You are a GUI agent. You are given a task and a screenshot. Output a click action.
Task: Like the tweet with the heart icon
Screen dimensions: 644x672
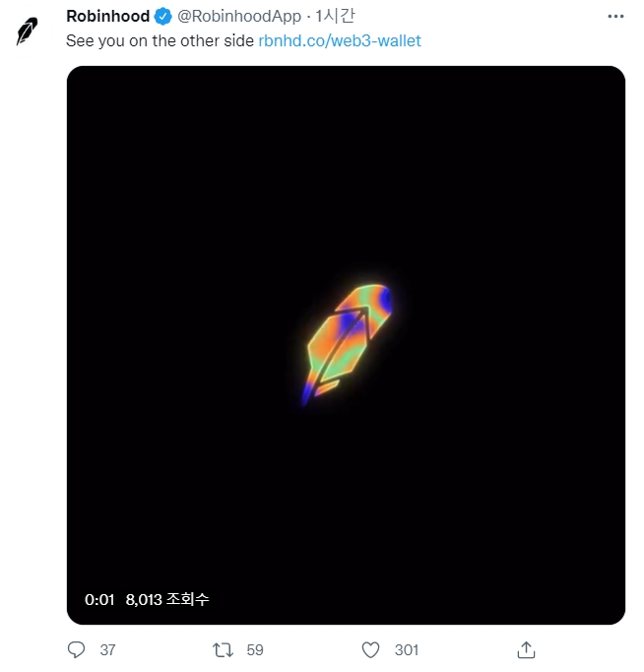370,649
